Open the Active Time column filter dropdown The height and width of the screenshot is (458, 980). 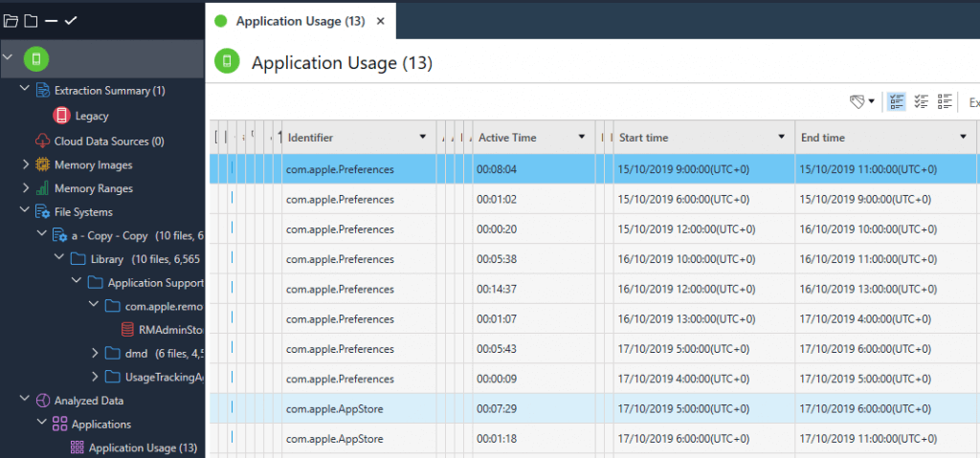click(581, 137)
